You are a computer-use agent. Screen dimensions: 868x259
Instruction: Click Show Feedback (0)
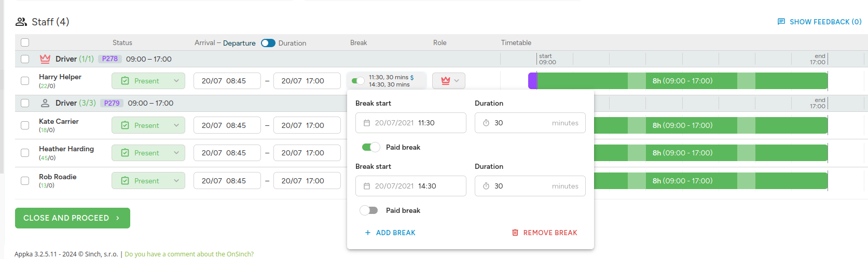pos(819,22)
